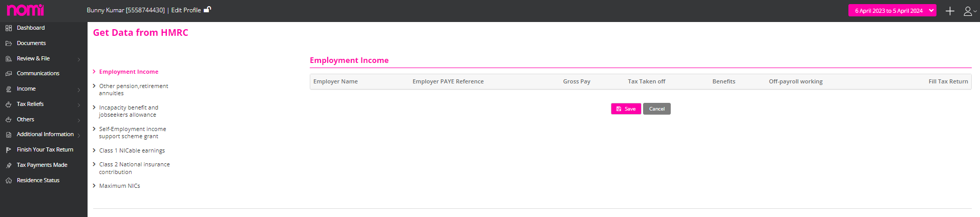Screen dimensions: 980x217
Task: Click the Tax Taken off column header
Action: click(x=647, y=81)
